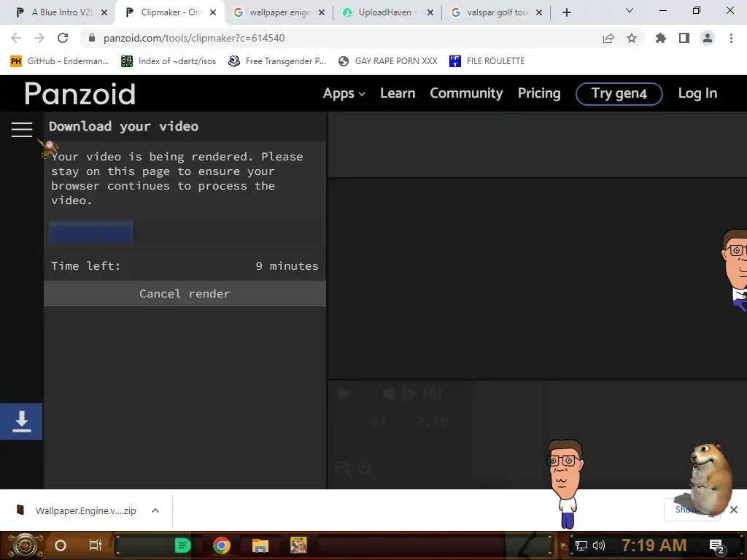Click the Panzoid logo
This screenshot has height=560, width=747.
pyautogui.click(x=80, y=93)
